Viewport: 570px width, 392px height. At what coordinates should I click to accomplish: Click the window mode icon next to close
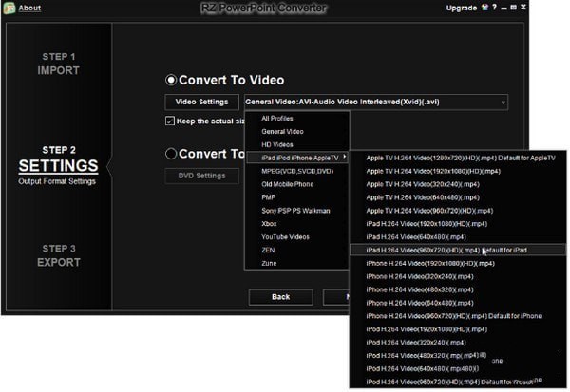pos(513,8)
